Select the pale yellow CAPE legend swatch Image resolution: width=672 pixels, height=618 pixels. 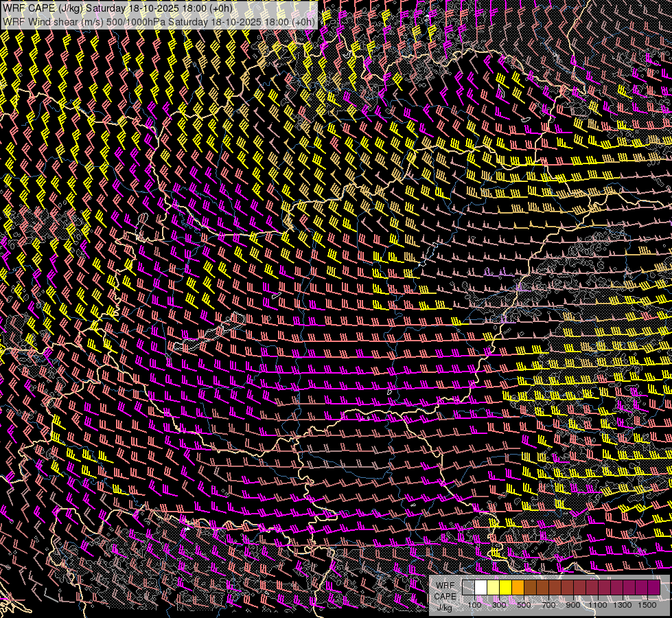[x=493, y=588]
